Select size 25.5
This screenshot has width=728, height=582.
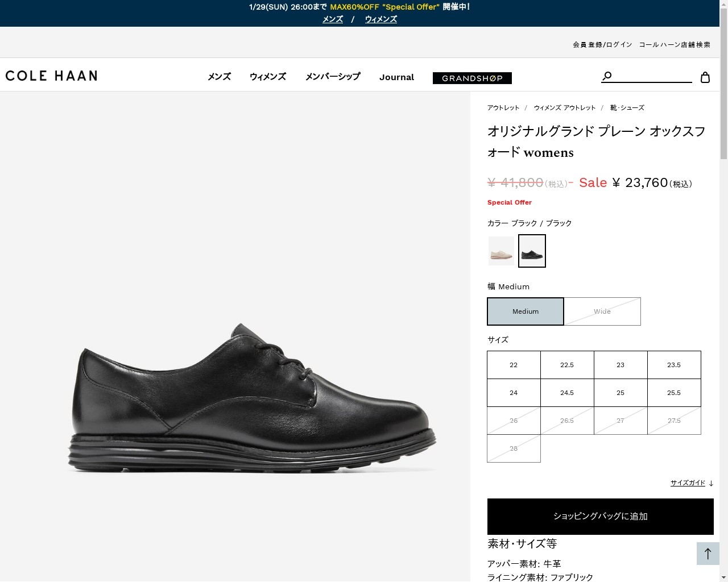(674, 393)
